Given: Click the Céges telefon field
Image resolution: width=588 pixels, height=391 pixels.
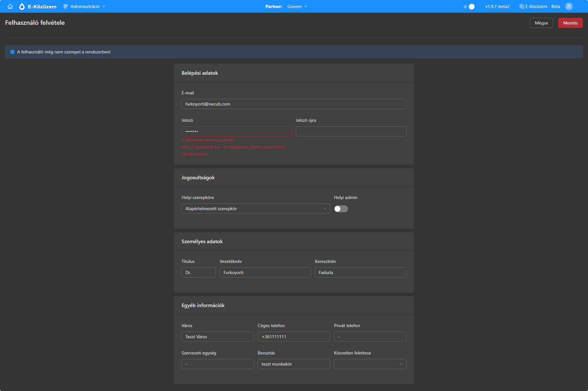Looking at the screenshot, I should tap(294, 337).
